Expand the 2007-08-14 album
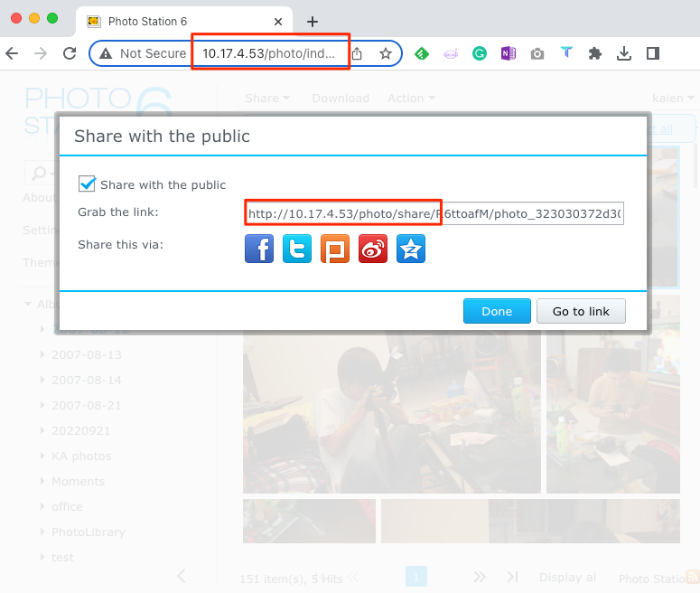The image size is (700, 593). 42,380
